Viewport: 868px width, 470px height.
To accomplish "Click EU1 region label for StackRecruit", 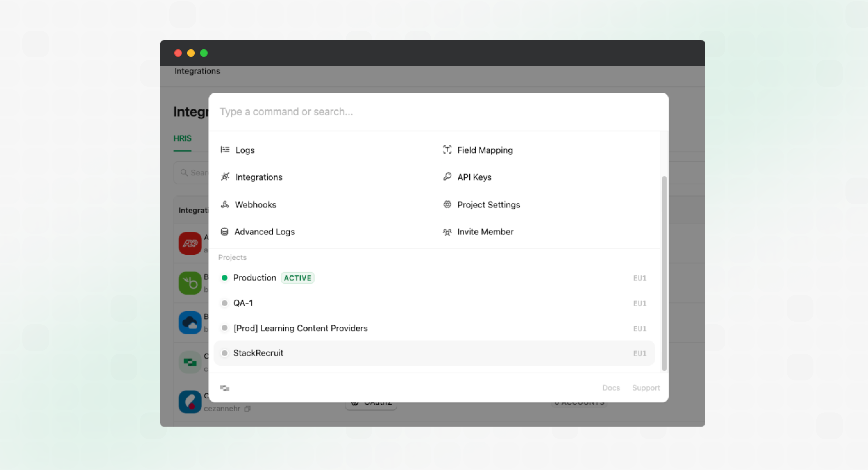I will tap(640, 353).
